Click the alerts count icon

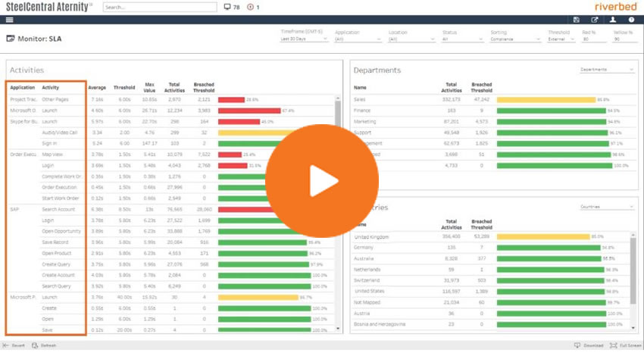tap(250, 7)
